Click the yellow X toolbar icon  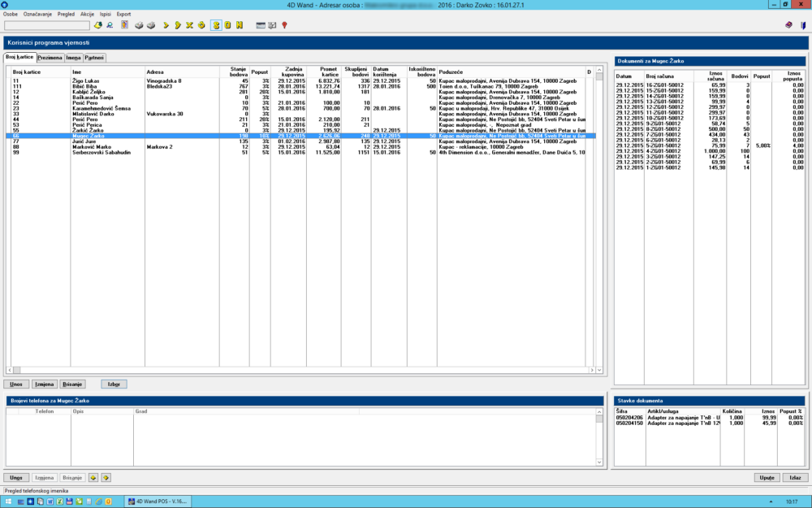pos(189,25)
